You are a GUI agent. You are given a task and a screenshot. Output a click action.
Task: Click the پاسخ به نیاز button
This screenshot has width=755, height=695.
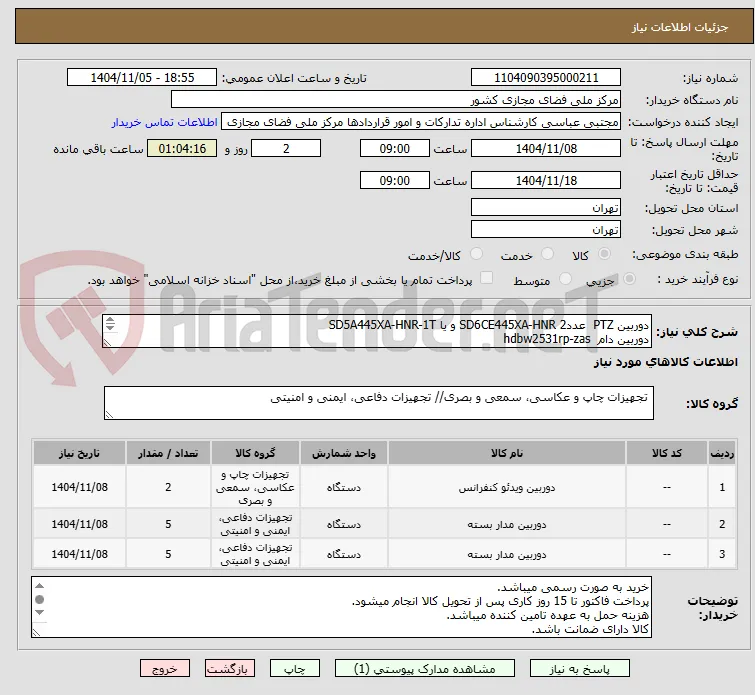tap(580, 669)
